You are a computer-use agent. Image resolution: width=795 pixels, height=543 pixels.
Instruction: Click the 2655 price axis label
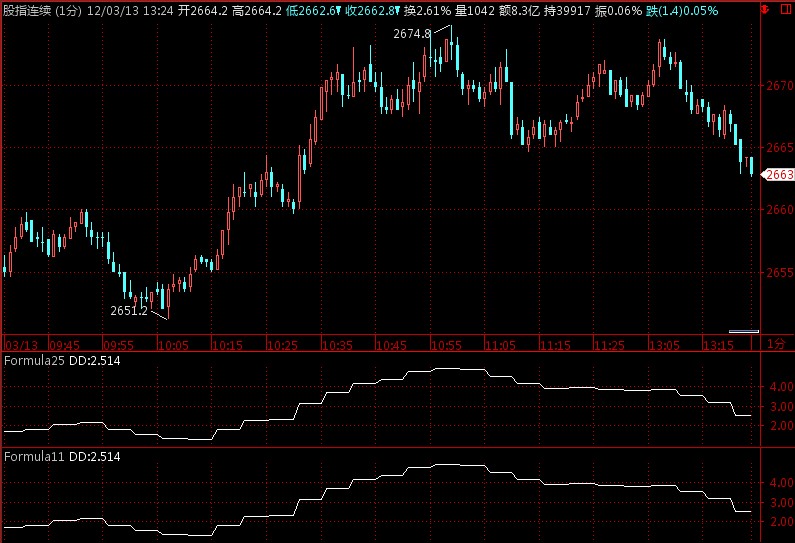pyautogui.click(x=780, y=273)
